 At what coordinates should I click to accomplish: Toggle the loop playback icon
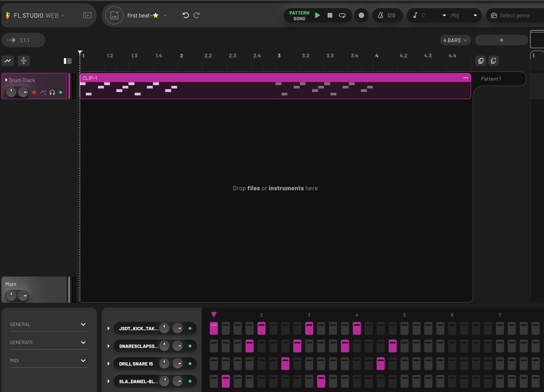(342, 15)
